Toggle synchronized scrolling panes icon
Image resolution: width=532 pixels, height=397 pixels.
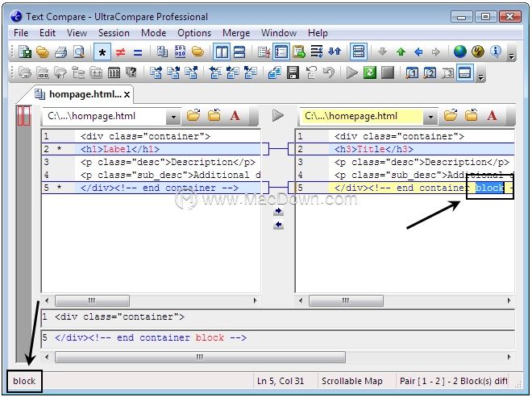tap(359, 52)
